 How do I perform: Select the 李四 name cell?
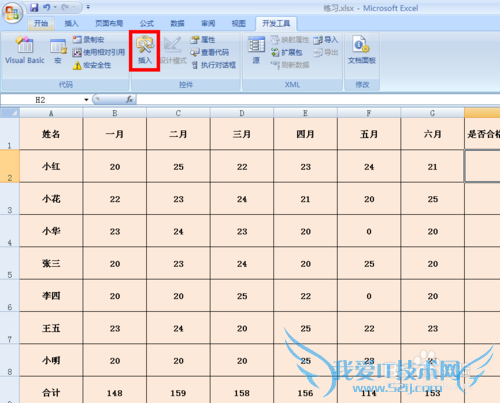(51, 296)
